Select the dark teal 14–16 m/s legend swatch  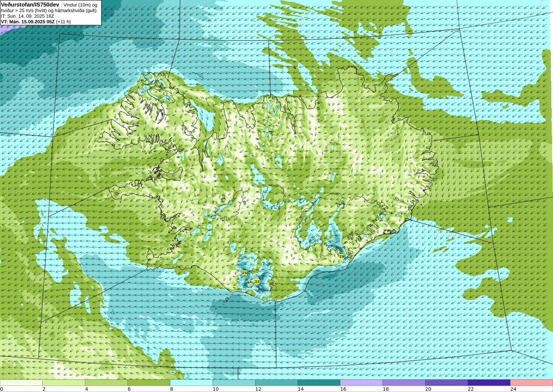[319, 383]
